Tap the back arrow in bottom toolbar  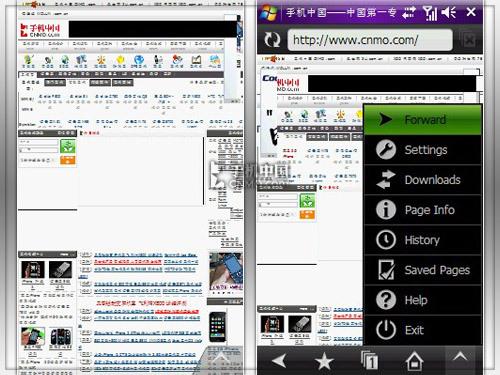click(279, 361)
